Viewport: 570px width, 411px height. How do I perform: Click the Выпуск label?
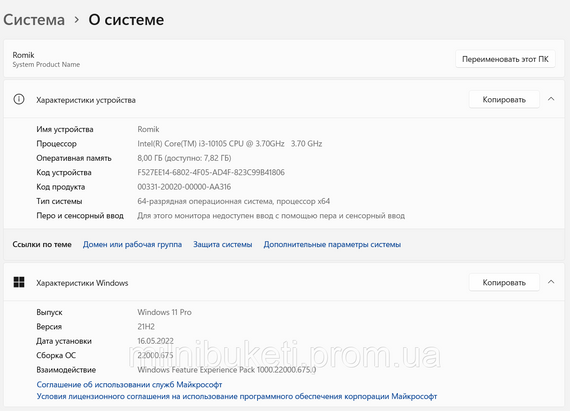click(49, 313)
